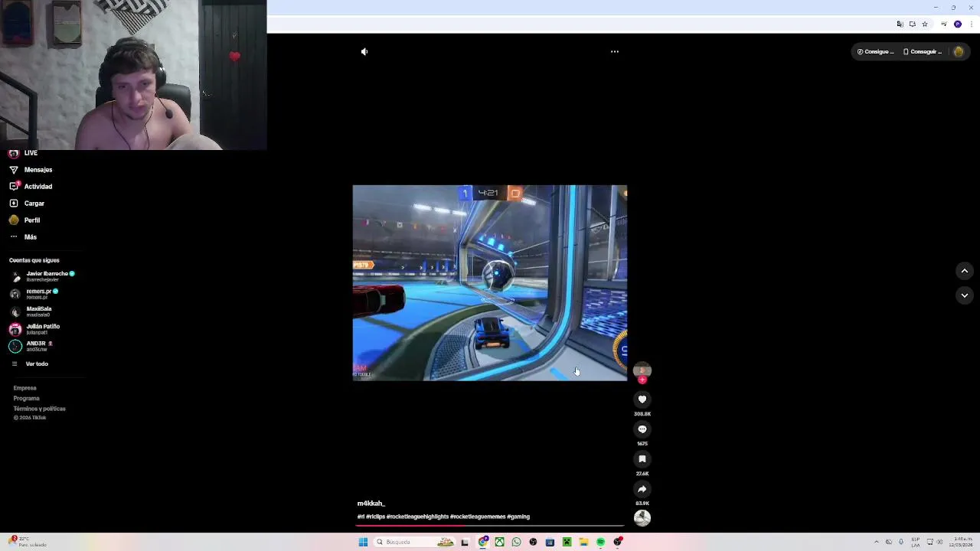Image resolution: width=980 pixels, height=551 pixels.
Task: Open Chrome from taskbar
Action: (x=483, y=542)
